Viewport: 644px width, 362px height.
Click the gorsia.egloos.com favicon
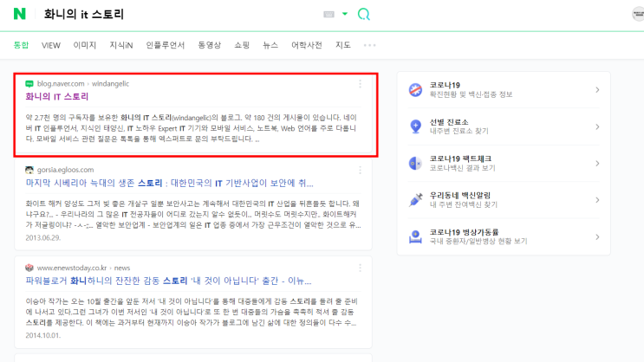[29, 170]
